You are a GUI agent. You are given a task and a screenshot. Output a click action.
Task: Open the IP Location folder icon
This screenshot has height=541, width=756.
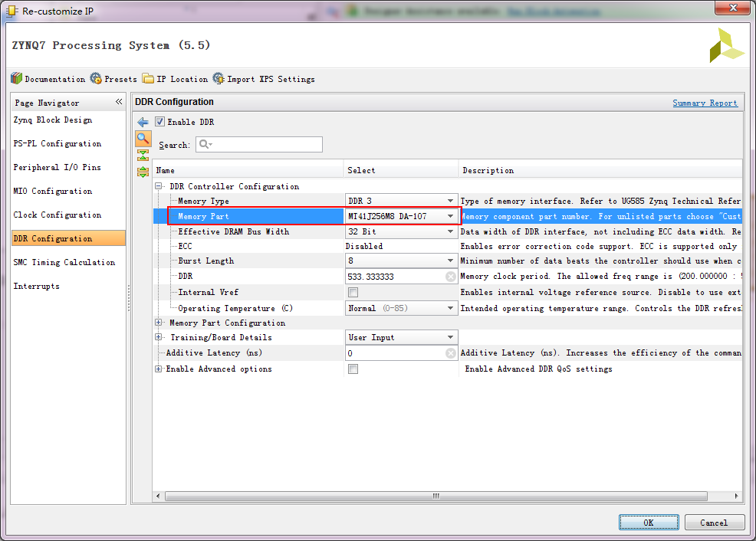coord(149,78)
